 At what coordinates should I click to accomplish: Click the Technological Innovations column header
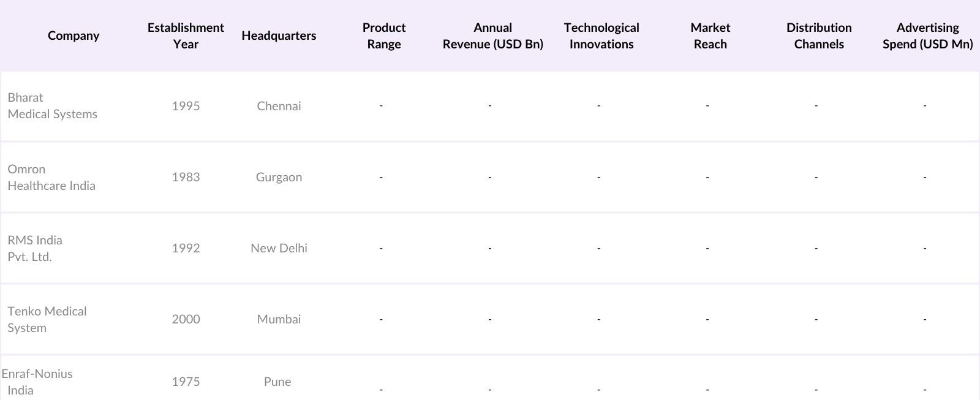click(x=601, y=36)
